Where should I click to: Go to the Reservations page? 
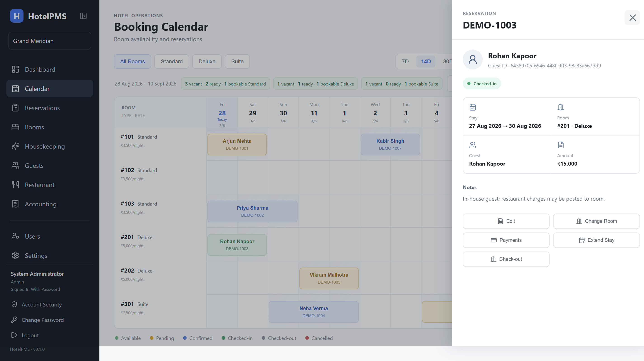49,108
